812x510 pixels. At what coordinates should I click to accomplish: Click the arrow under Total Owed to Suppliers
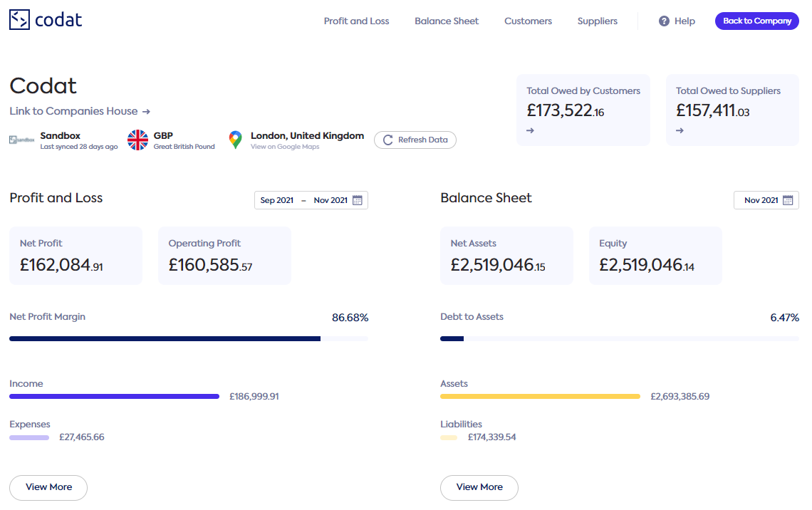(x=680, y=130)
